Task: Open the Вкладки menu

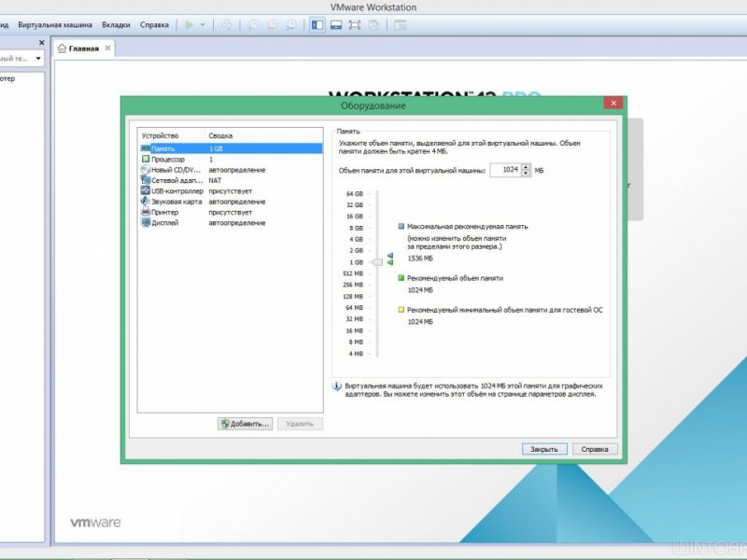Action: [x=116, y=25]
